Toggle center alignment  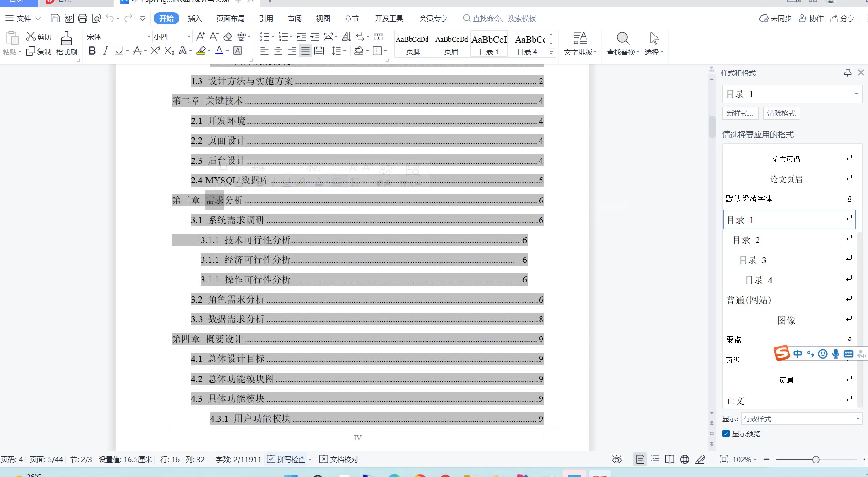[x=278, y=51]
